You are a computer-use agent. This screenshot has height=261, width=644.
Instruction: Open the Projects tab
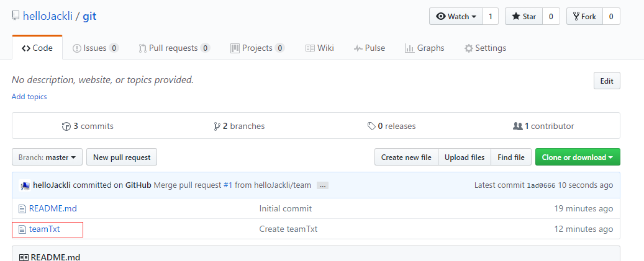point(258,48)
